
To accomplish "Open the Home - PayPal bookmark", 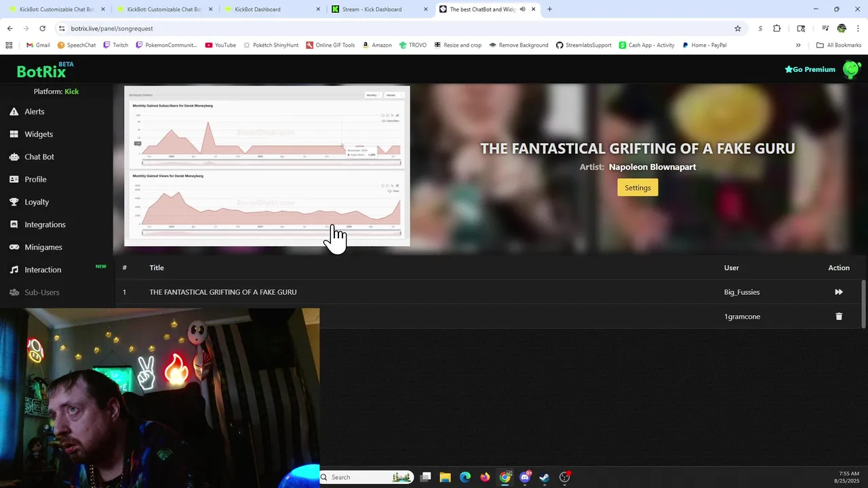I will tap(704, 45).
